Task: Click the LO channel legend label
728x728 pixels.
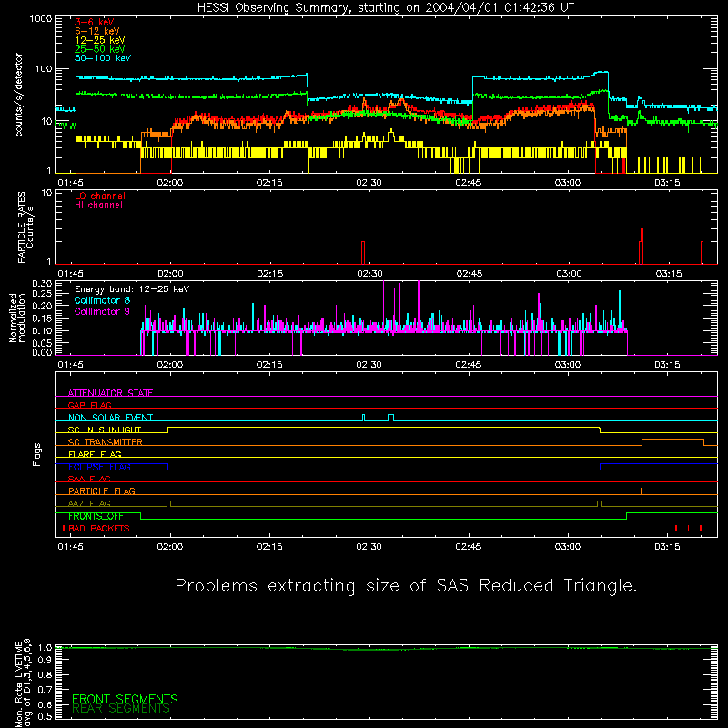Action: [x=100, y=196]
